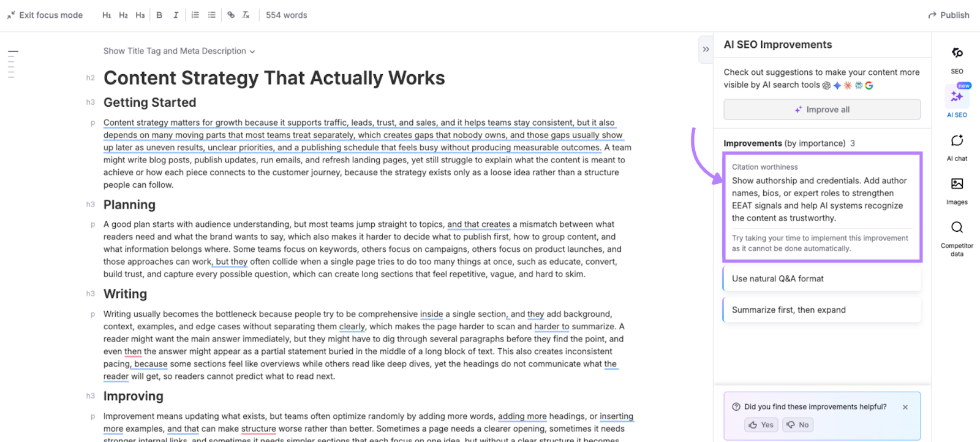Image resolution: width=980 pixels, height=442 pixels.
Task: Insert a bullet list
Action: click(211, 15)
